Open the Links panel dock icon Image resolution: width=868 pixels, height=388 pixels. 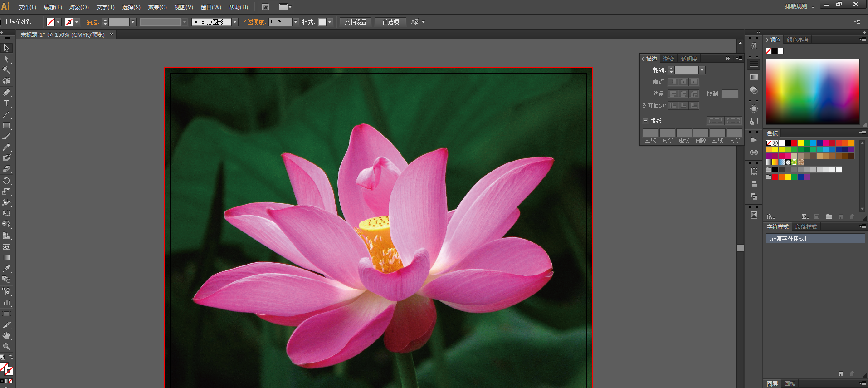754,152
